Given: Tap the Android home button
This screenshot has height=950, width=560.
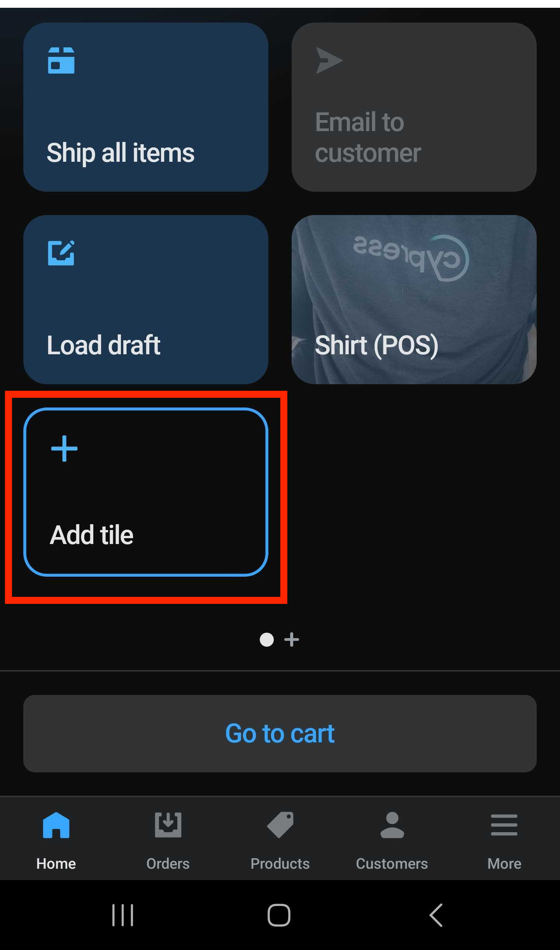Looking at the screenshot, I should [x=279, y=915].
